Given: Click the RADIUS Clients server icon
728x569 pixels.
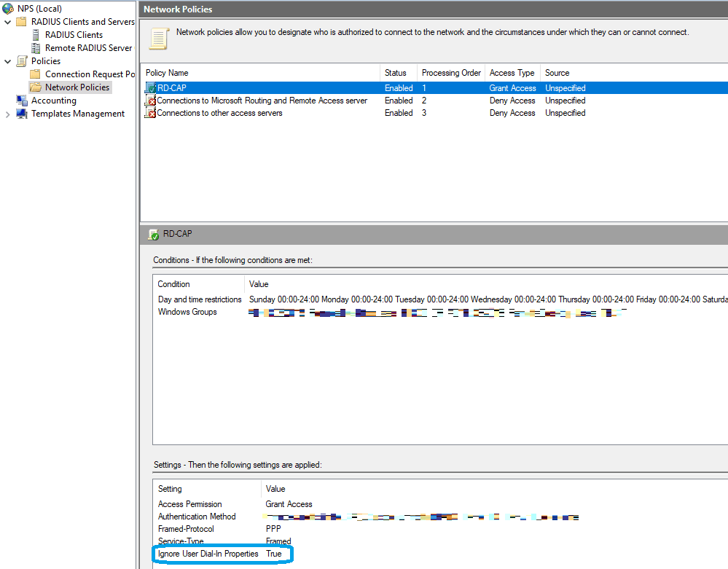Looking at the screenshot, I should (36, 35).
